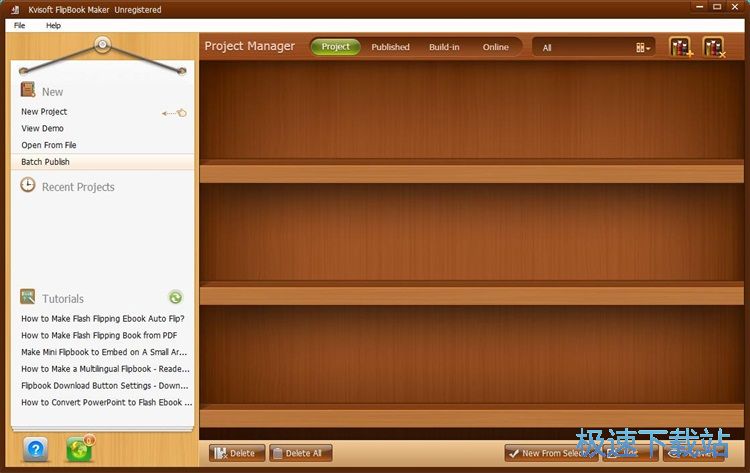Refresh the Tutorials list
This screenshot has width=750, height=473.
coord(176,297)
